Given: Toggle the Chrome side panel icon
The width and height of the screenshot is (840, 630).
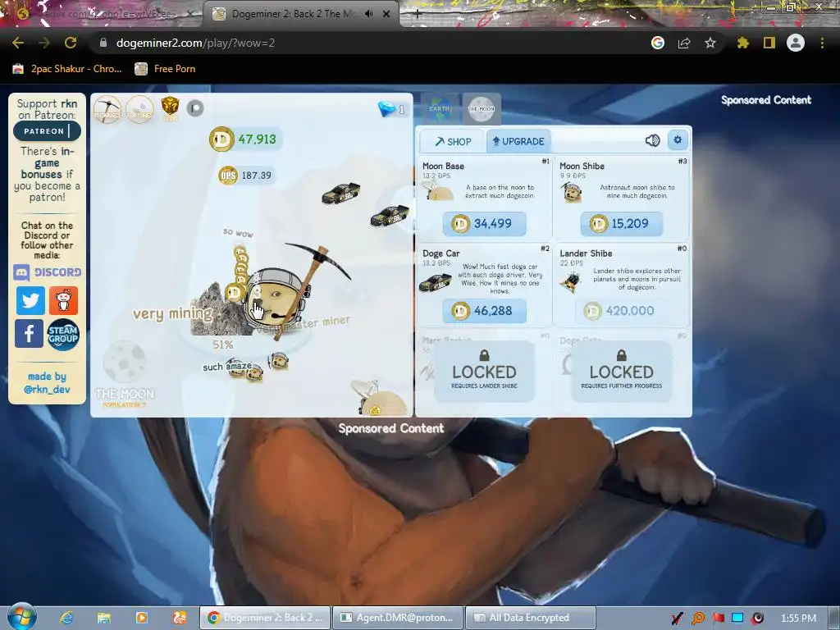Looking at the screenshot, I should tap(769, 43).
